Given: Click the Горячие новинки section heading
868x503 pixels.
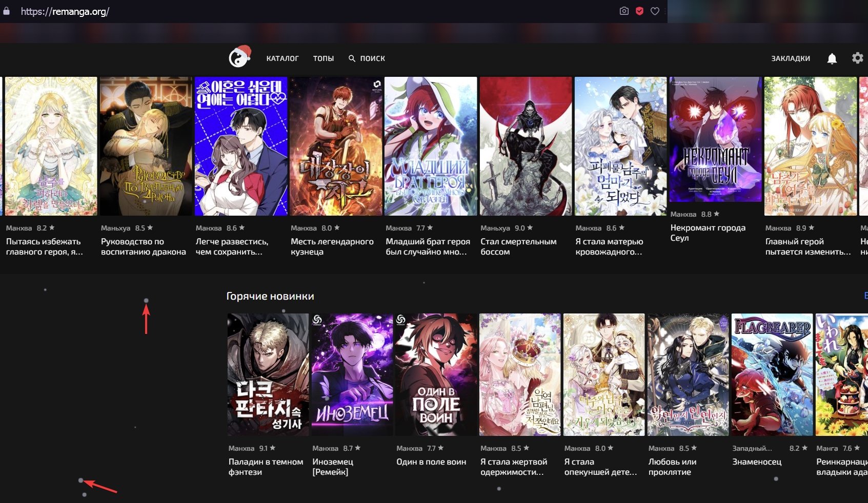Looking at the screenshot, I should [270, 296].
